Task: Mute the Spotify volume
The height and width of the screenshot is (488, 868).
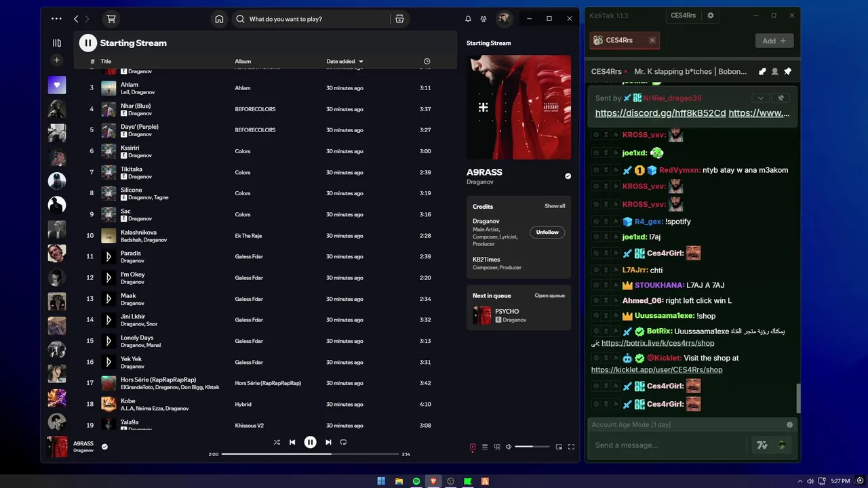Action: pyautogui.click(x=509, y=447)
